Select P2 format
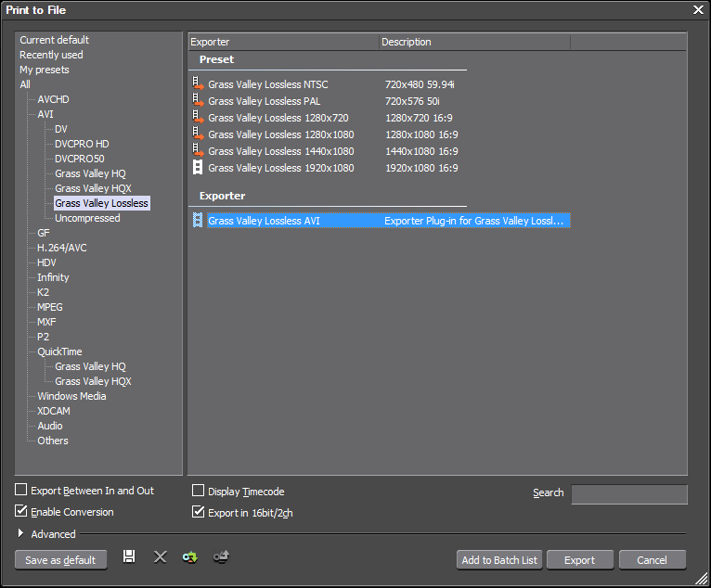The width and height of the screenshot is (711, 588). click(43, 337)
